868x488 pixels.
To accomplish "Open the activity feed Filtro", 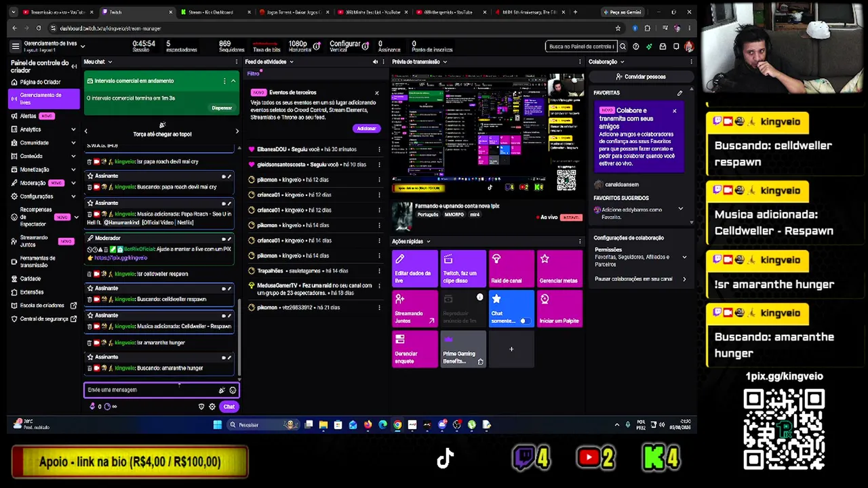I will click(253, 73).
